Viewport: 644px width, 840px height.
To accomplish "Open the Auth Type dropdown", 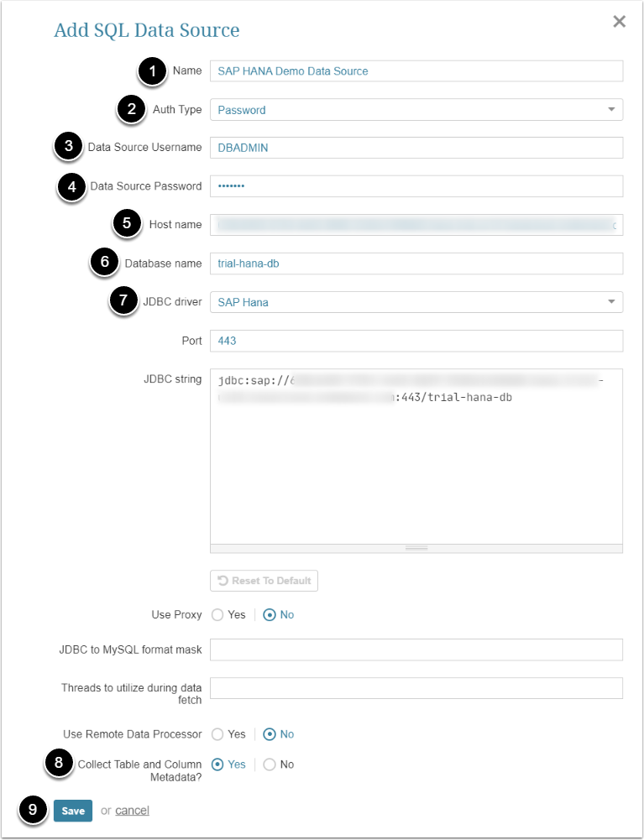I will (416, 110).
